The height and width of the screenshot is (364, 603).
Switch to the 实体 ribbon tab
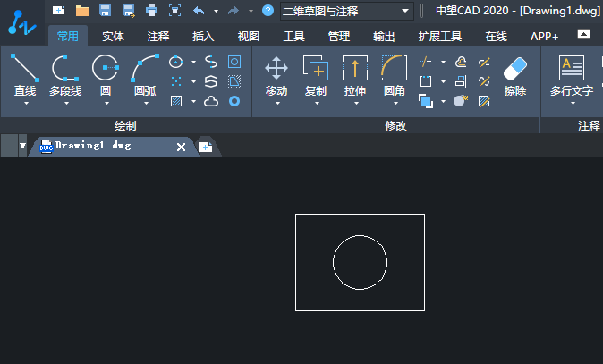pyautogui.click(x=113, y=37)
